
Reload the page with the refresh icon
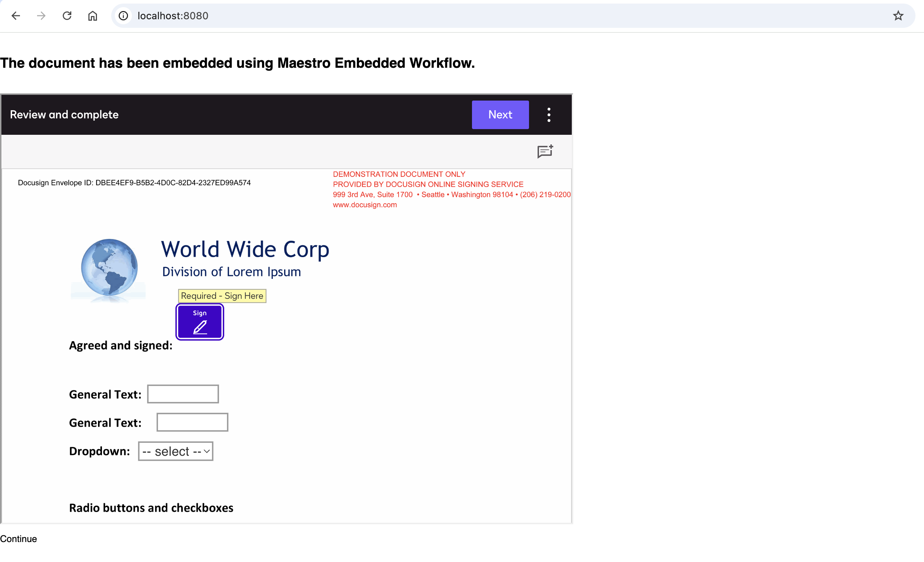(67, 16)
